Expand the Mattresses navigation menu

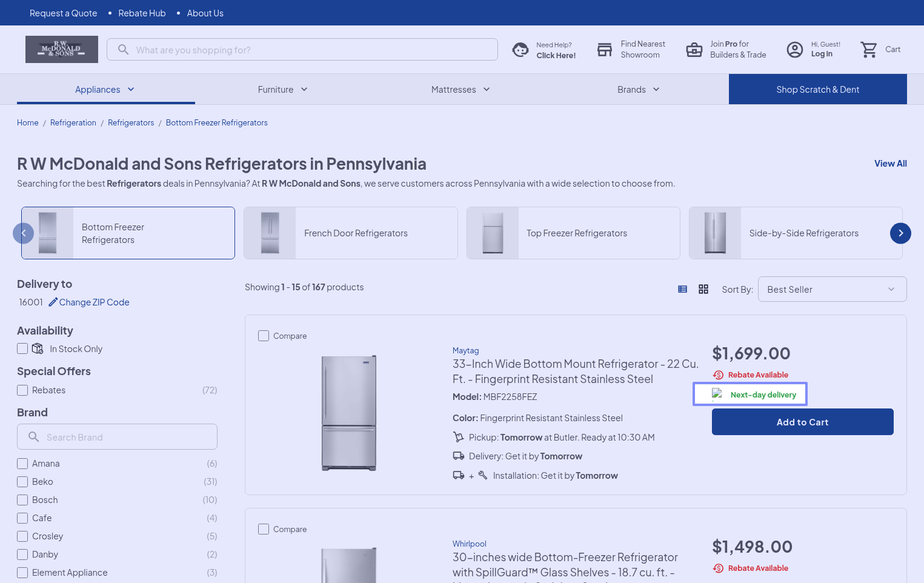[x=460, y=90]
